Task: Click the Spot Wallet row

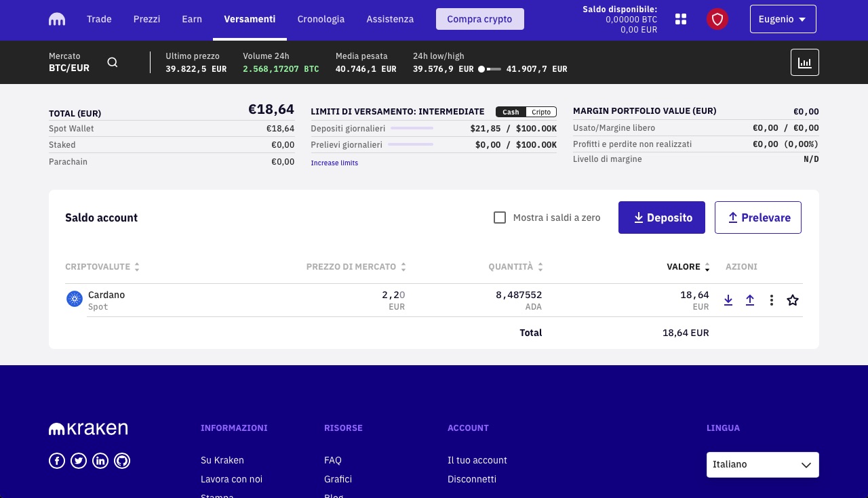Action: pyautogui.click(x=172, y=128)
